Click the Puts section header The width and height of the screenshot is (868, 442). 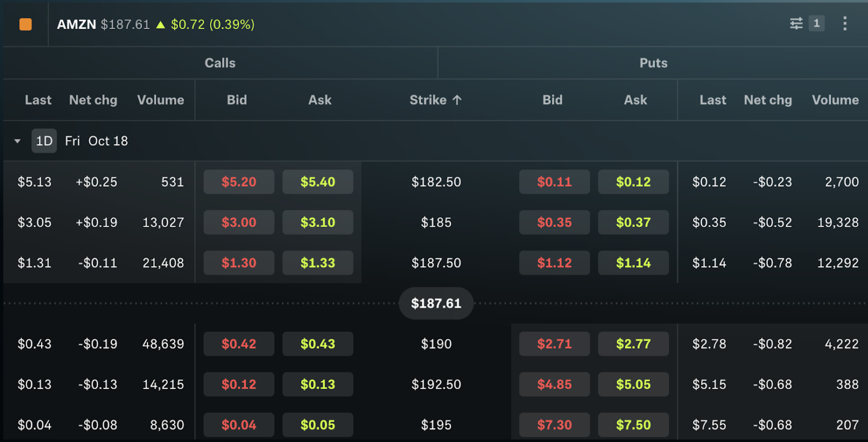point(653,63)
